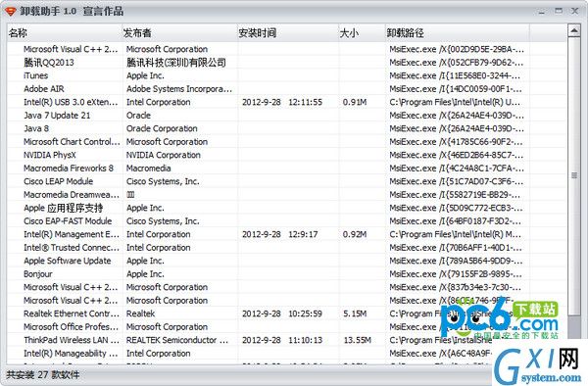
Task: Click uninstall path /X{79155F2B-9895
Action: pos(456,274)
